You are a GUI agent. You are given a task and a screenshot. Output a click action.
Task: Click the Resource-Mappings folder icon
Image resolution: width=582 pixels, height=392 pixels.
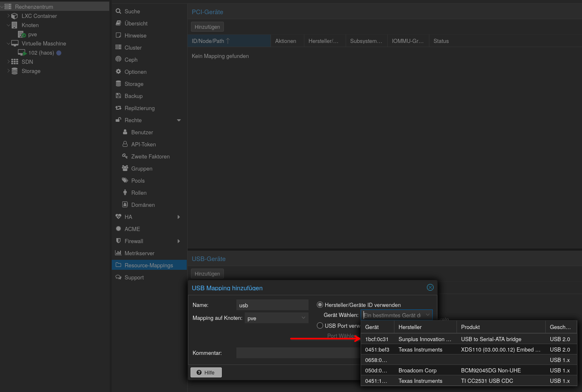pyautogui.click(x=118, y=265)
